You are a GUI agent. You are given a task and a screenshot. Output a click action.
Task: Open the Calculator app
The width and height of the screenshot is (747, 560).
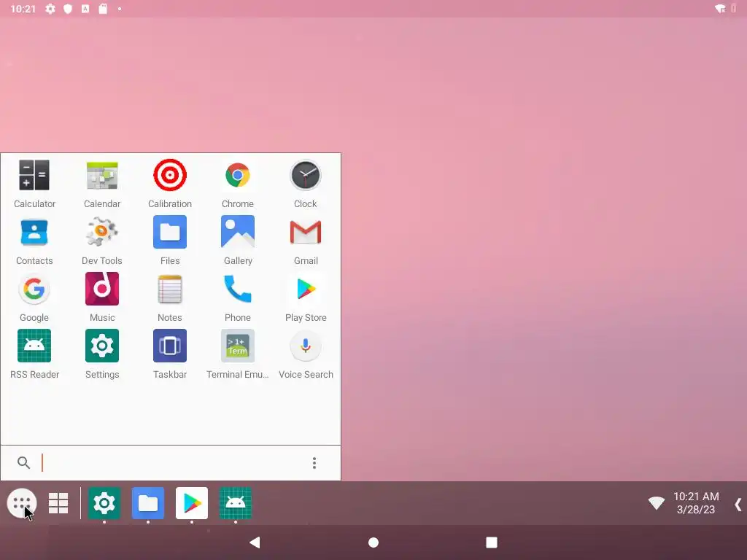34,184
